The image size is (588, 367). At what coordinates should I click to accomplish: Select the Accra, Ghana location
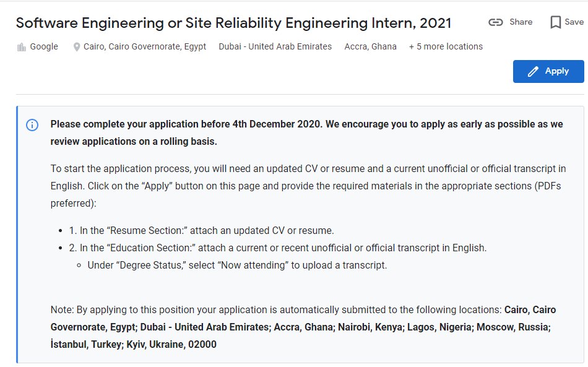[x=371, y=46]
